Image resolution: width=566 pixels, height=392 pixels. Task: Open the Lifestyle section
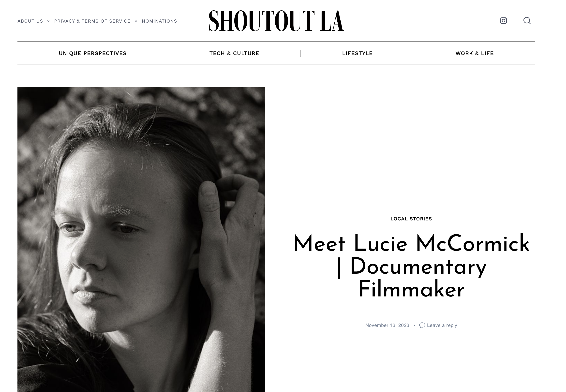[357, 53]
